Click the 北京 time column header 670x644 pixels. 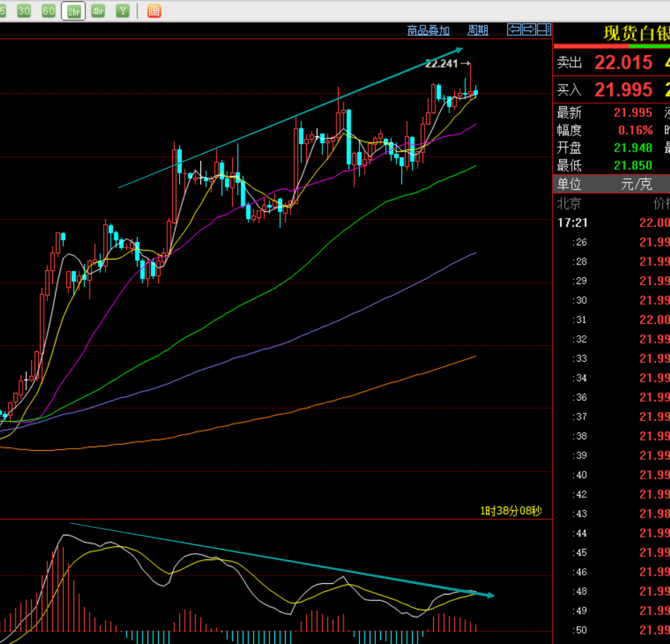569,204
